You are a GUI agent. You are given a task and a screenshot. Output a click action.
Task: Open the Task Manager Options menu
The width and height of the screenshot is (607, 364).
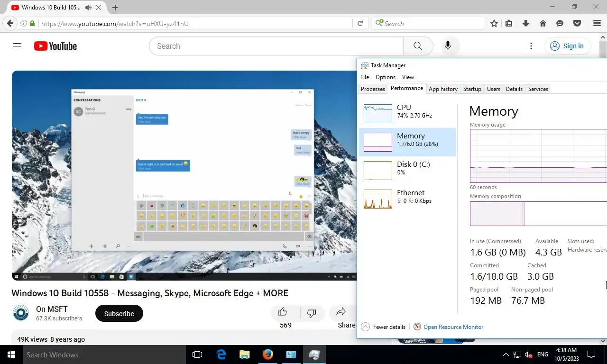click(x=386, y=77)
